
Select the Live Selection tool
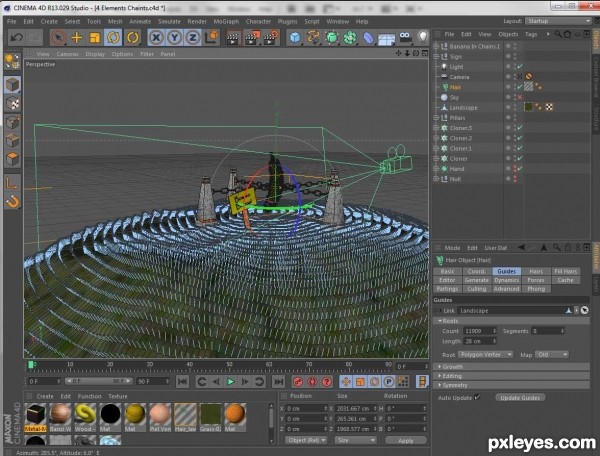(x=58, y=37)
